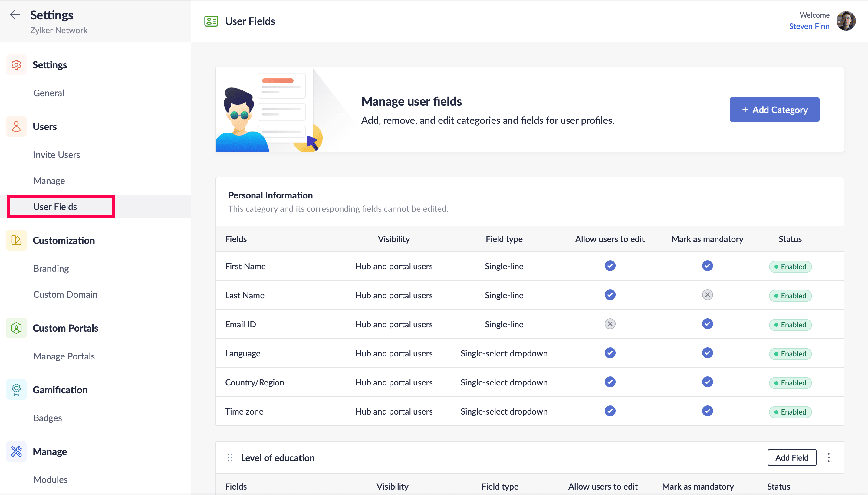Click the Customization section icon

16,240
